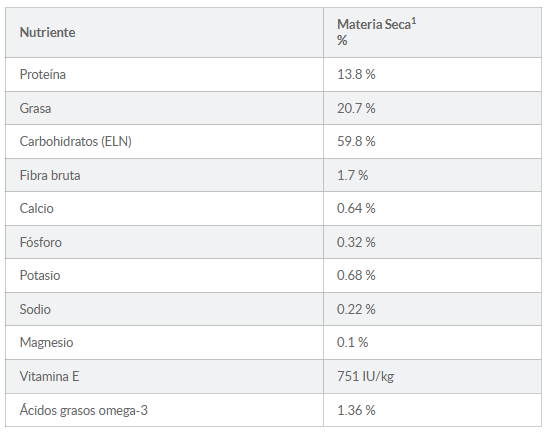547x433 pixels.
Task: Click the 13.8 % protein value
Action: [x=356, y=74]
